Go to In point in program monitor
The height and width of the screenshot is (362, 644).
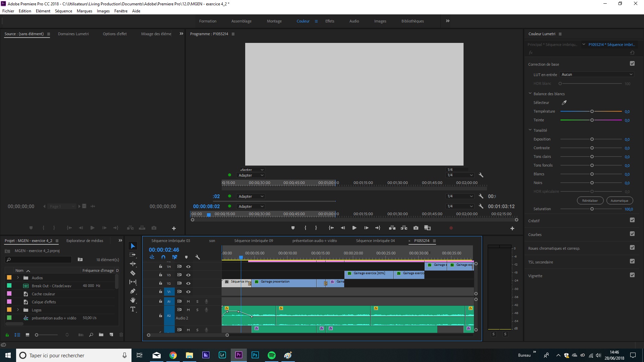click(331, 228)
